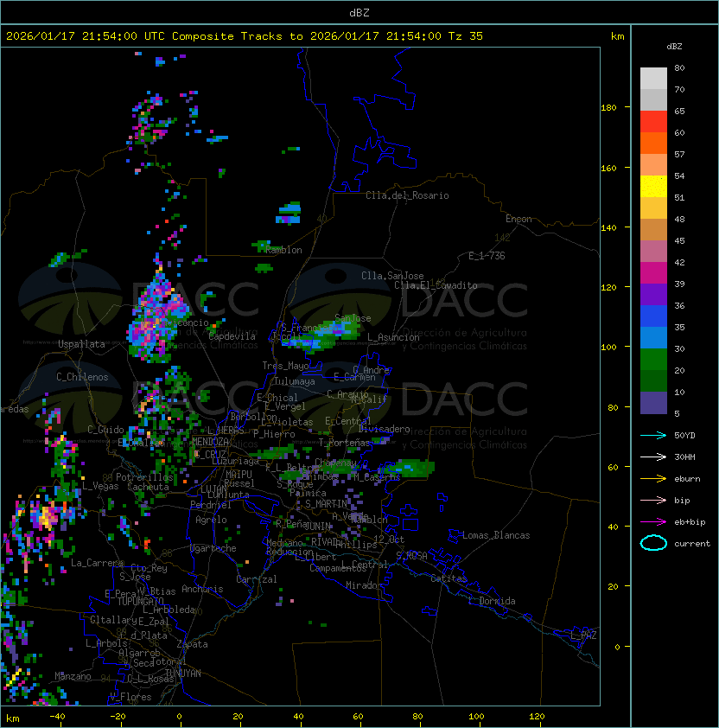This screenshot has height=728, width=719.
Task: Click the 'Mirador' place label
Action: (x=364, y=585)
